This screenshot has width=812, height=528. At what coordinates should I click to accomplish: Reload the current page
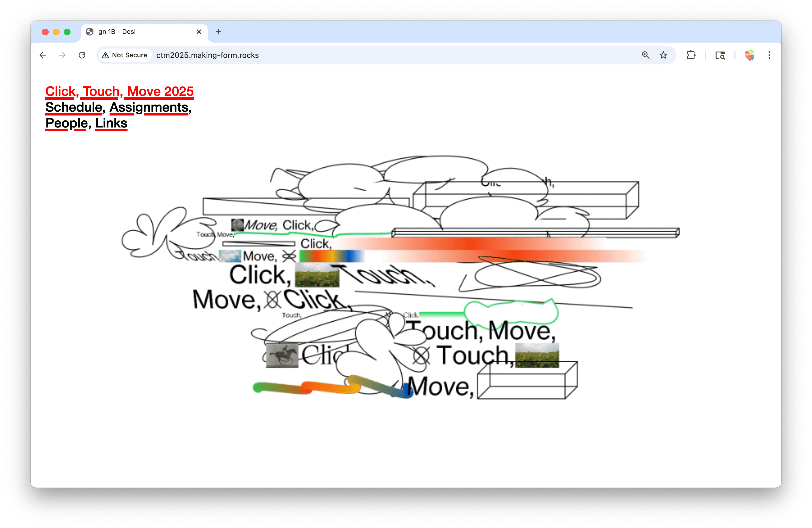pos(82,55)
